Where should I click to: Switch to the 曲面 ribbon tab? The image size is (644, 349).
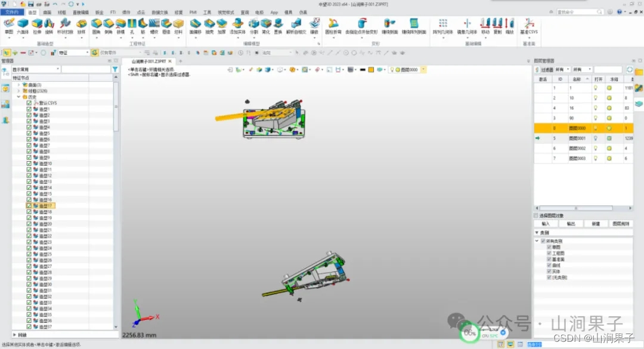pyautogui.click(x=47, y=13)
